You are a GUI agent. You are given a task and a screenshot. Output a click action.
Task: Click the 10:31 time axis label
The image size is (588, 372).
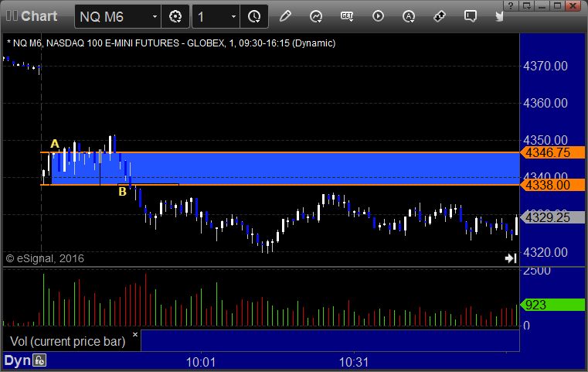click(x=354, y=362)
